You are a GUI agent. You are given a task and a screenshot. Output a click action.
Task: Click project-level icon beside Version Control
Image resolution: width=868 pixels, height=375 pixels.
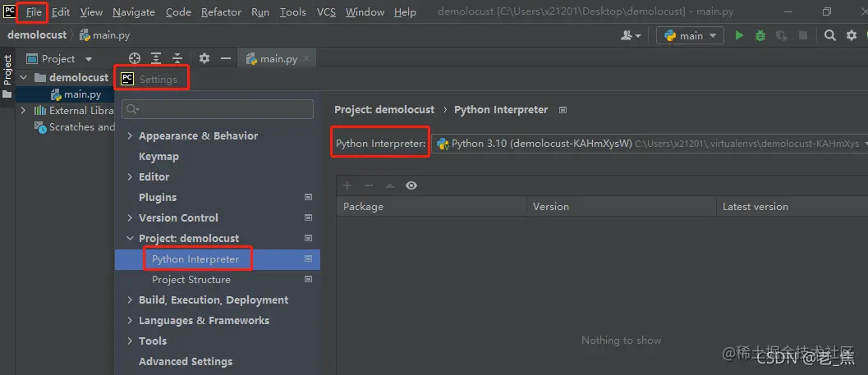click(x=308, y=217)
